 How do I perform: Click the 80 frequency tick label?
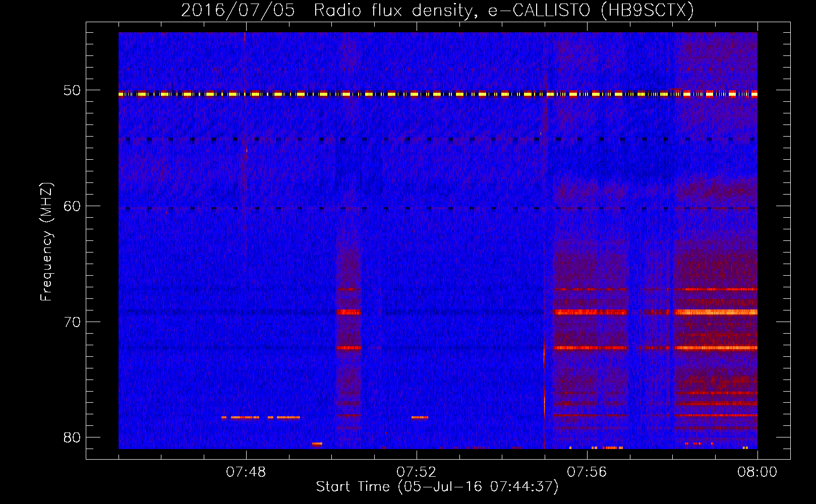coord(72,437)
